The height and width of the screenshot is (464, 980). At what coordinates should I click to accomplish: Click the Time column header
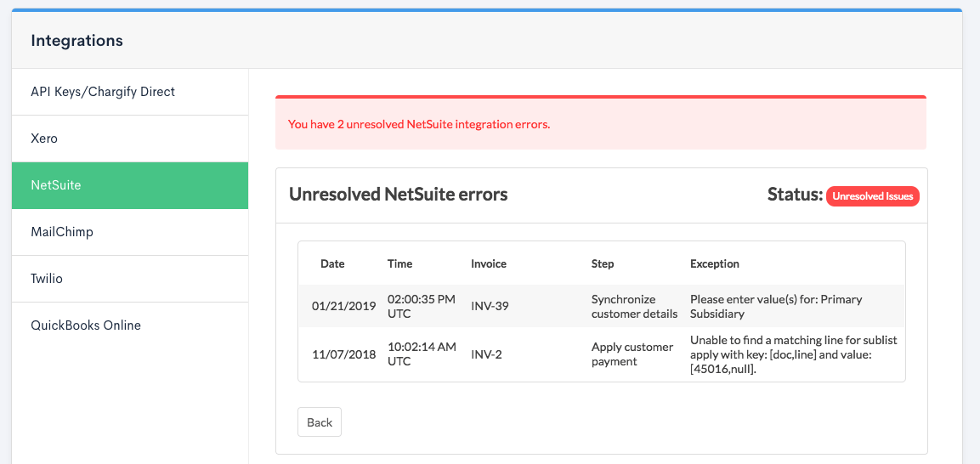pos(400,263)
